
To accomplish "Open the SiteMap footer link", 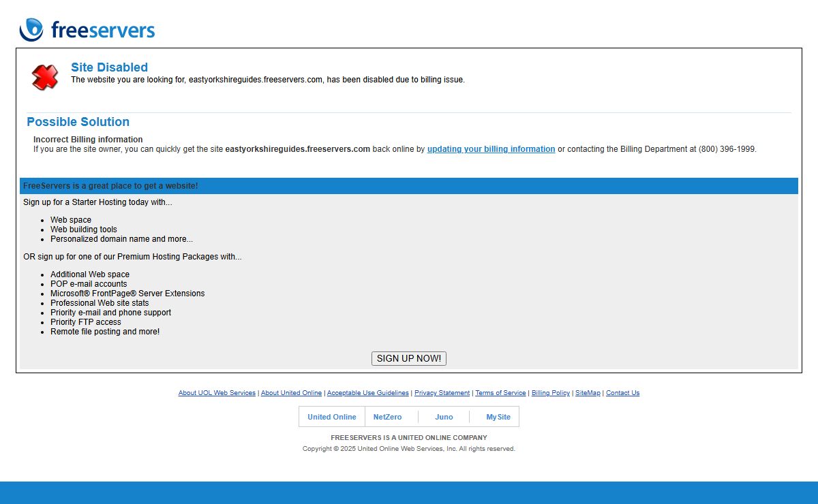I will (588, 393).
